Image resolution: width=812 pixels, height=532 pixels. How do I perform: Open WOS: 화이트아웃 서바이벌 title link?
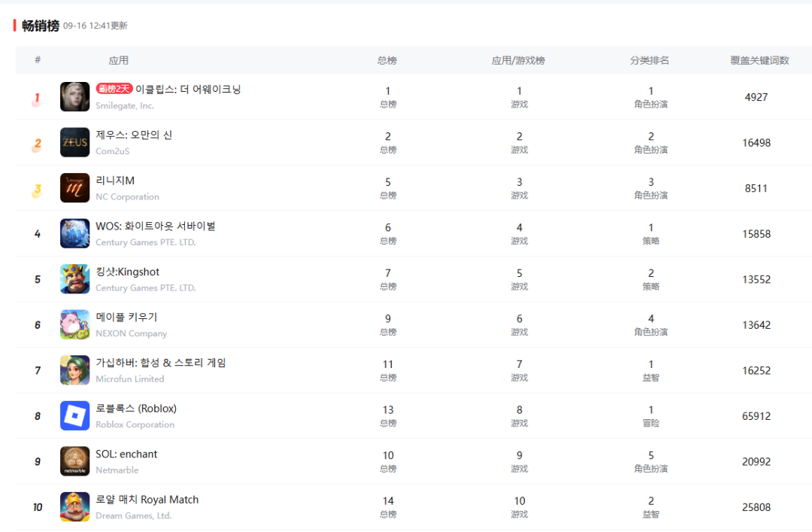click(156, 226)
